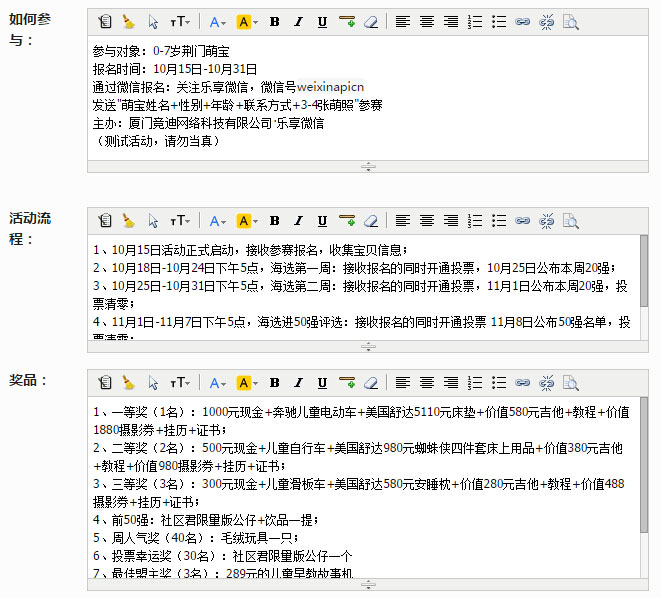Screen dimensions: 661x598
Task: Click paste icon in 如何参与 editor toolbar
Action: pos(105,22)
